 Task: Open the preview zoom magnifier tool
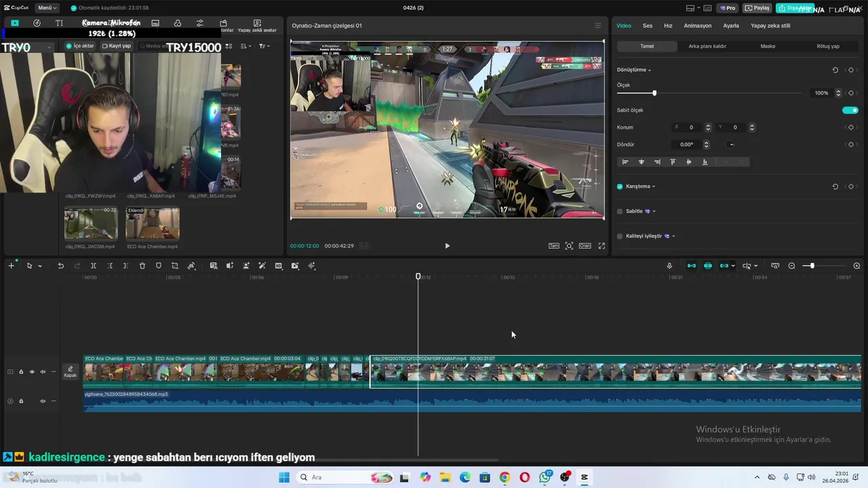click(569, 246)
